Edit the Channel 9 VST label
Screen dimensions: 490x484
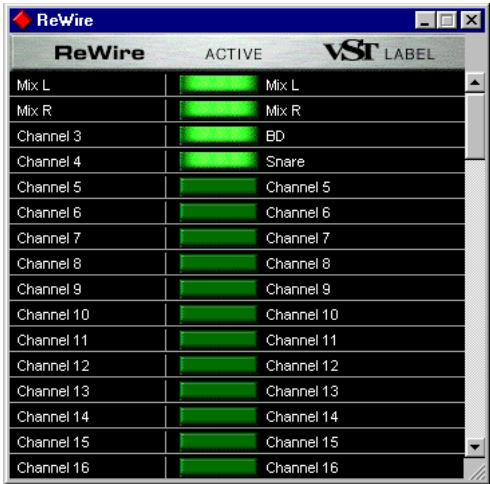click(x=298, y=289)
